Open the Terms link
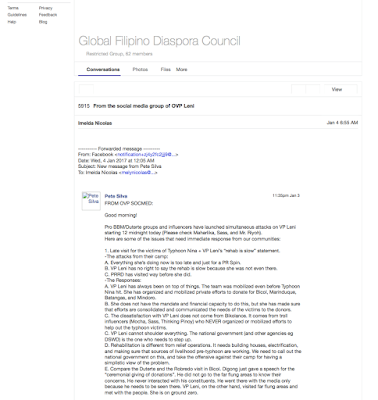 (13, 8)
